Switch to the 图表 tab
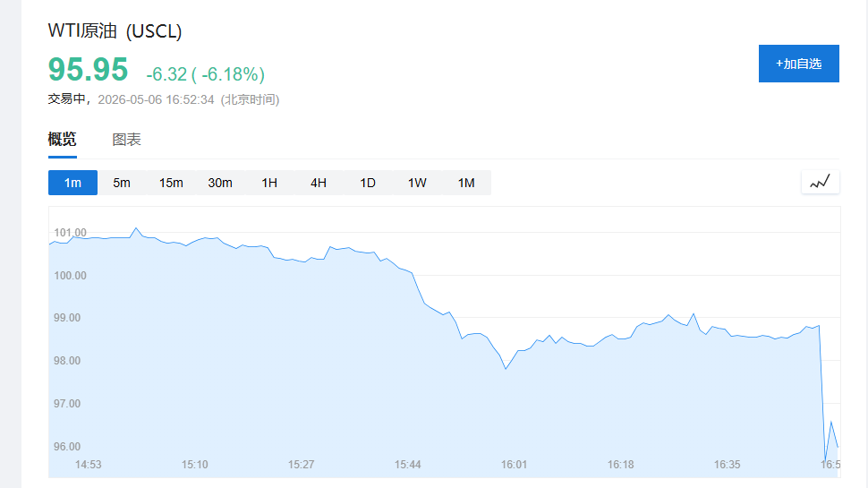Screen dimensions: 868x488 click(127, 140)
